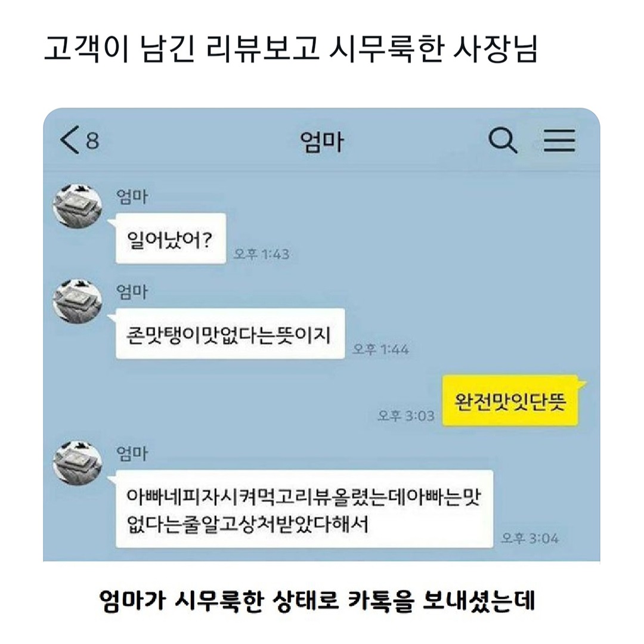Click the headline 고객이 남긴 리뷰보고 시무룩한 사장님

(x=290, y=49)
